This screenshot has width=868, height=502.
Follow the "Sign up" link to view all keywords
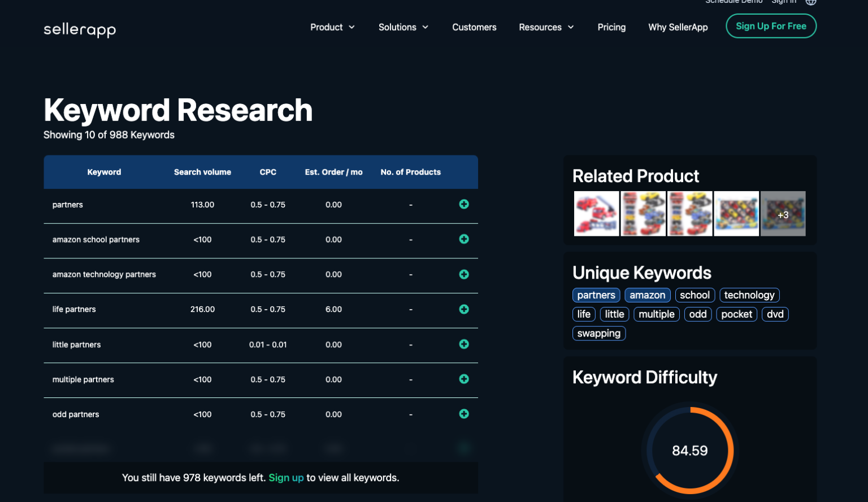[x=287, y=478]
